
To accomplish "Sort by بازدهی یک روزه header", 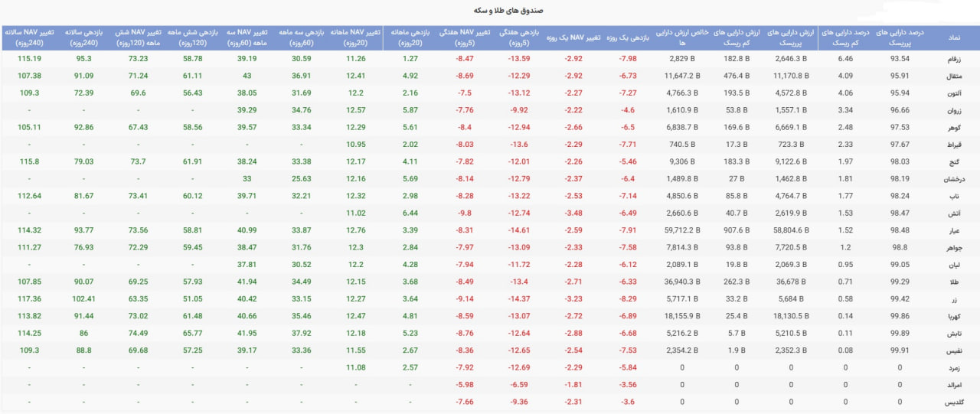I will pos(628,37).
